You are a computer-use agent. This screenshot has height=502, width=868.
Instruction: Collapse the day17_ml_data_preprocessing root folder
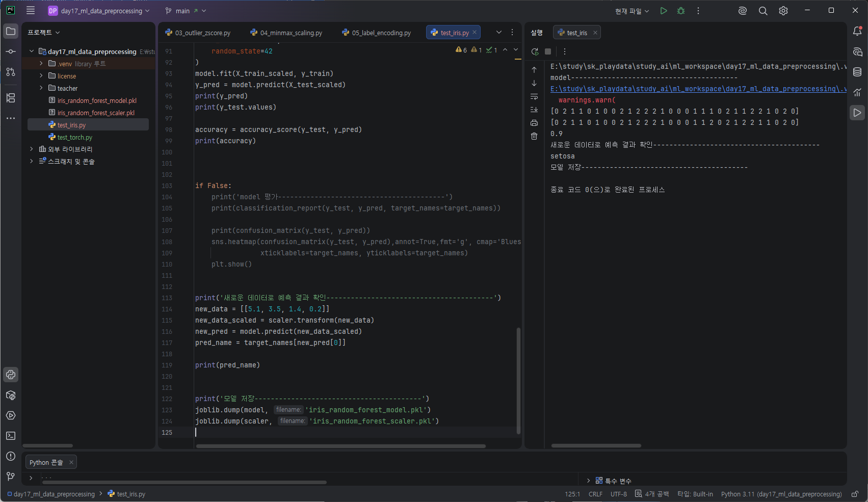32,51
